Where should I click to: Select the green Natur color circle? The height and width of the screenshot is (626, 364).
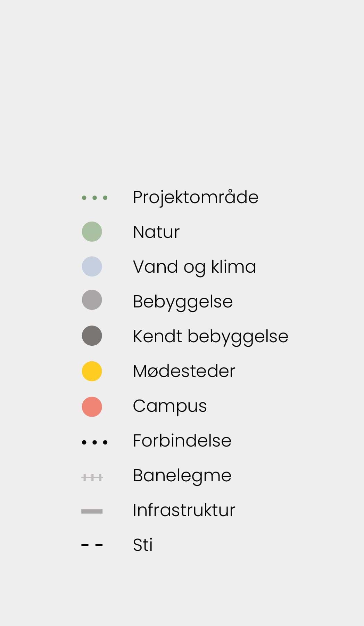tap(92, 232)
